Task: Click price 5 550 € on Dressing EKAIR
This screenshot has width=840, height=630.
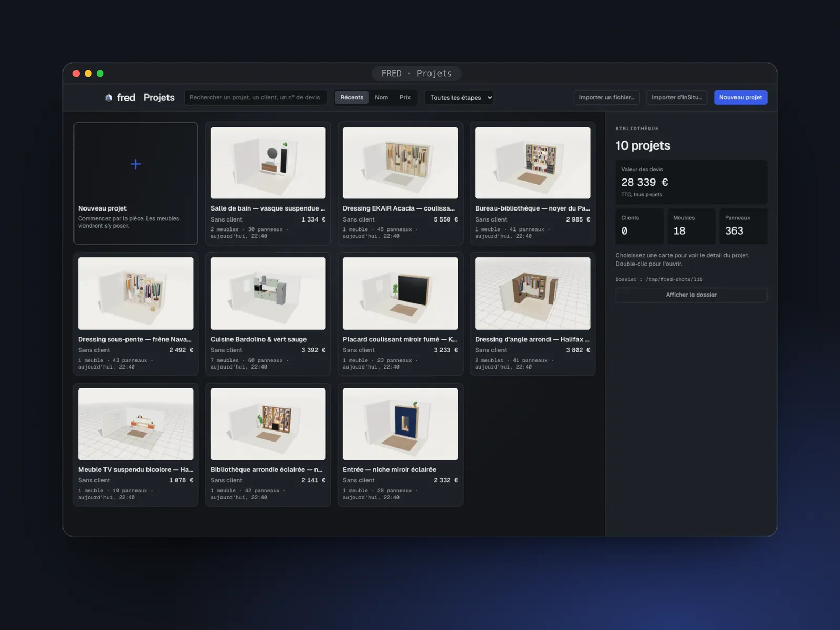Action: [446, 219]
